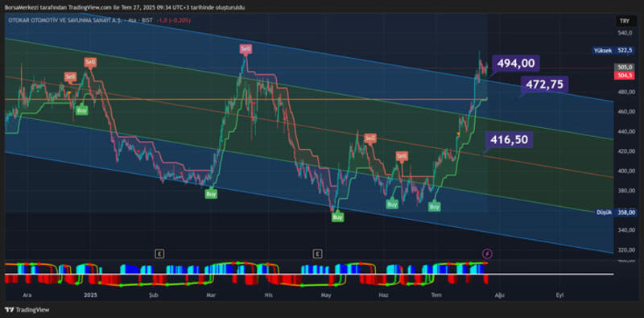Click the 340,00 price axis label
Image resolution: width=644 pixels, height=318 pixels.
625,229
